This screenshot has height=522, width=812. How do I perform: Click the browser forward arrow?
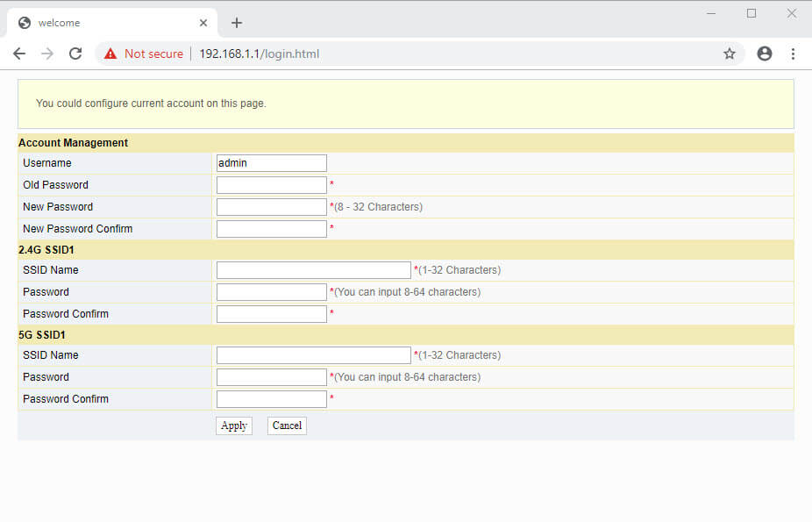(47, 54)
